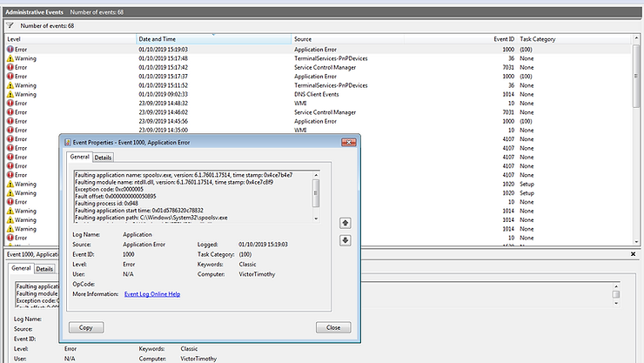Select Service Control Manager row at 15:17:42
The image size is (644, 363).
pyautogui.click(x=319, y=67)
